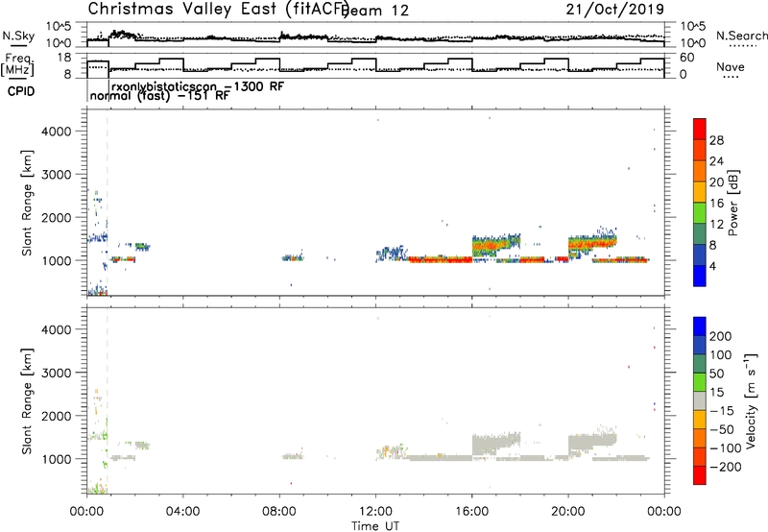
Task: Click the 'N.Sky' legend label
Action: click(x=18, y=36)
